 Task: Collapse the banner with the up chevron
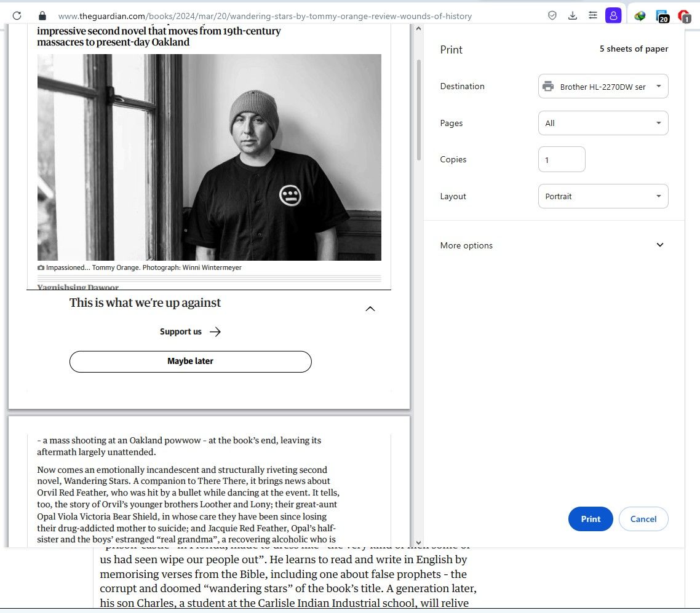point(370,309)
